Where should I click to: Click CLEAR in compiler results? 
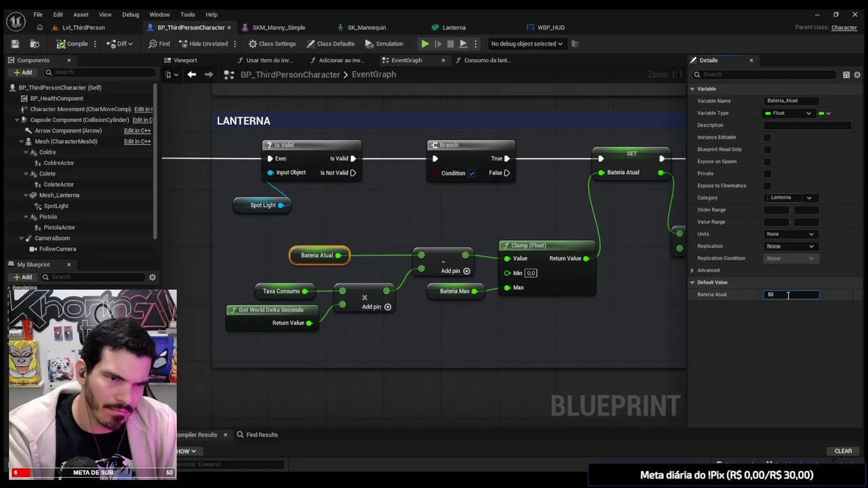pyautogui.click(x=843, y=451)
